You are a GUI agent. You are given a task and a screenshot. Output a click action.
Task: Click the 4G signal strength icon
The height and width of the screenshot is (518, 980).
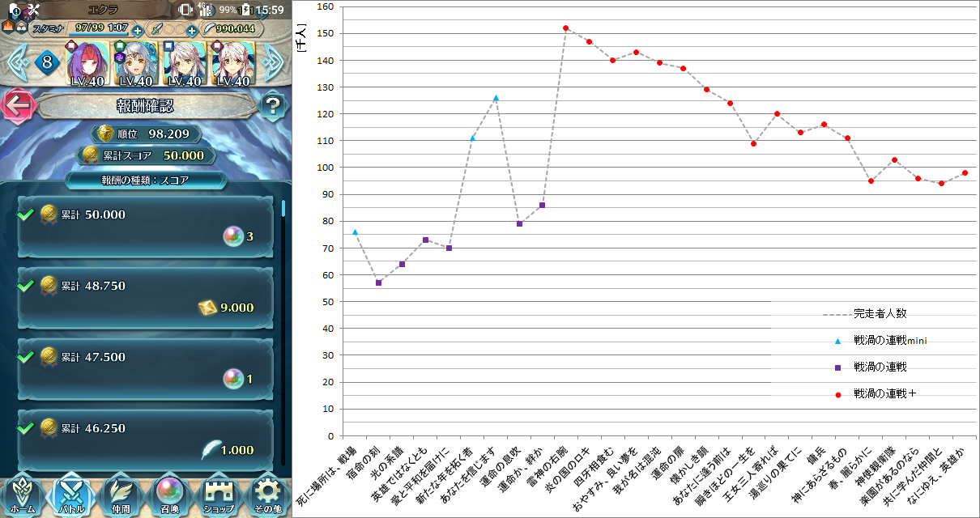tap(207, 10)
